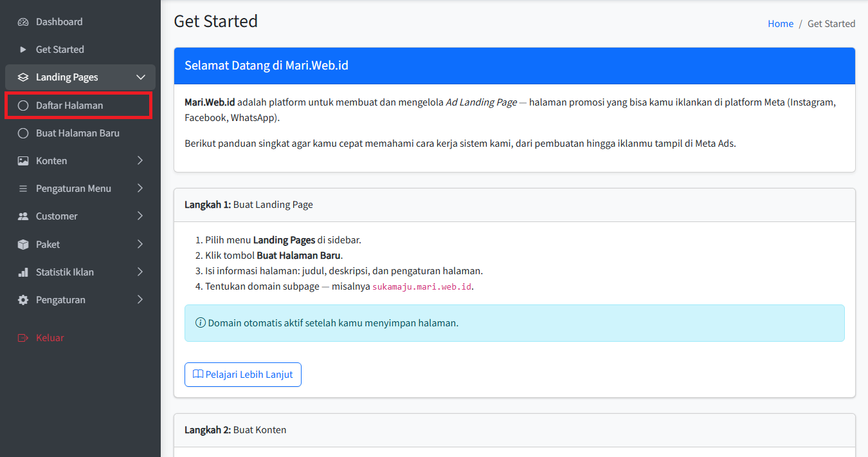Click the Dashboard speedometer icon
868x457 pixels.
tap(23, 22)
